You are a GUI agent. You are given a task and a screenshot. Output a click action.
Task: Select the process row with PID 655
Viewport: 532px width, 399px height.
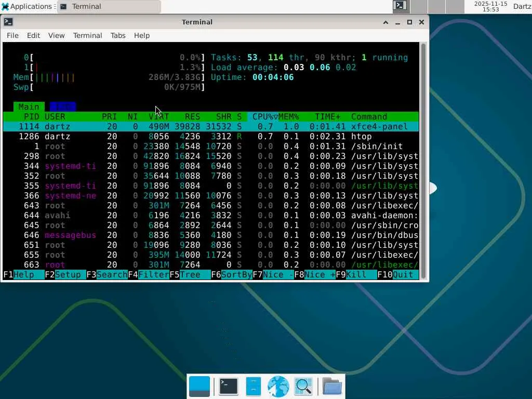(211, 255)
